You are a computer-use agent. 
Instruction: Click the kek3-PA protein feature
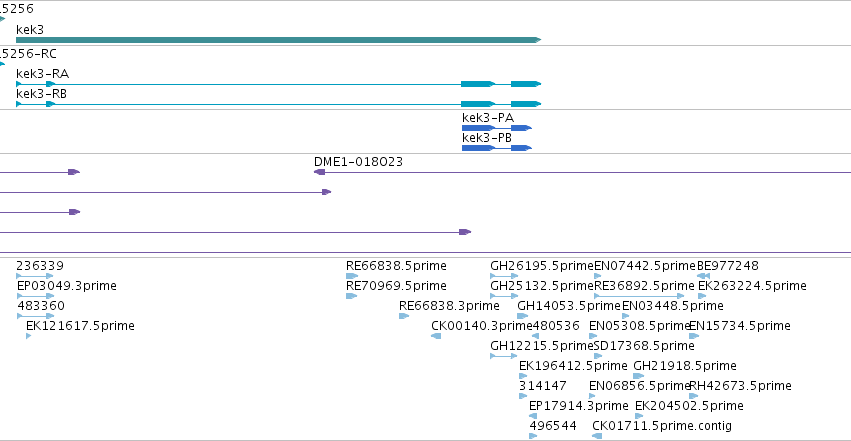(x=497, y=128)
